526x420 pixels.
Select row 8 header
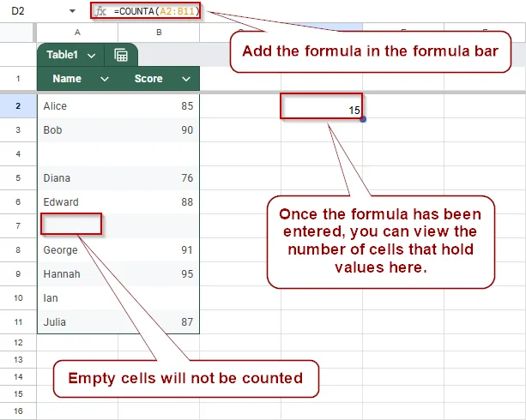click(x=18, y=250)
